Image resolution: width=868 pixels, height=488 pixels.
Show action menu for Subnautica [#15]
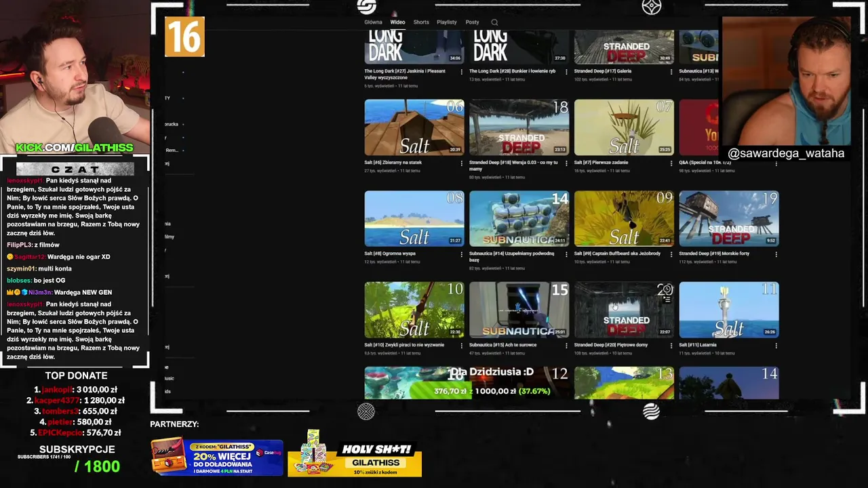tap(567, 346)
